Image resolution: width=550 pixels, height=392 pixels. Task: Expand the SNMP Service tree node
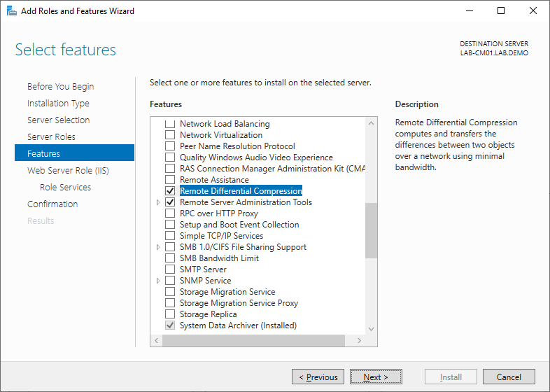tap(158, 281)
